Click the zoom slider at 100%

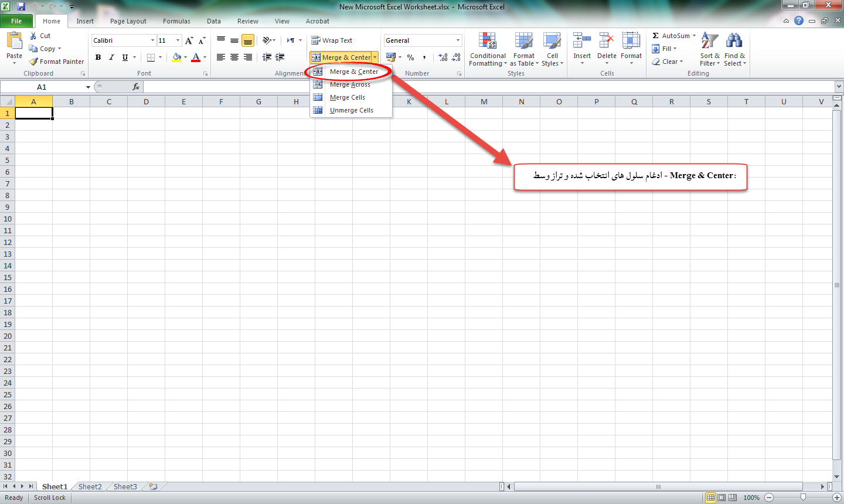point(803,498)
